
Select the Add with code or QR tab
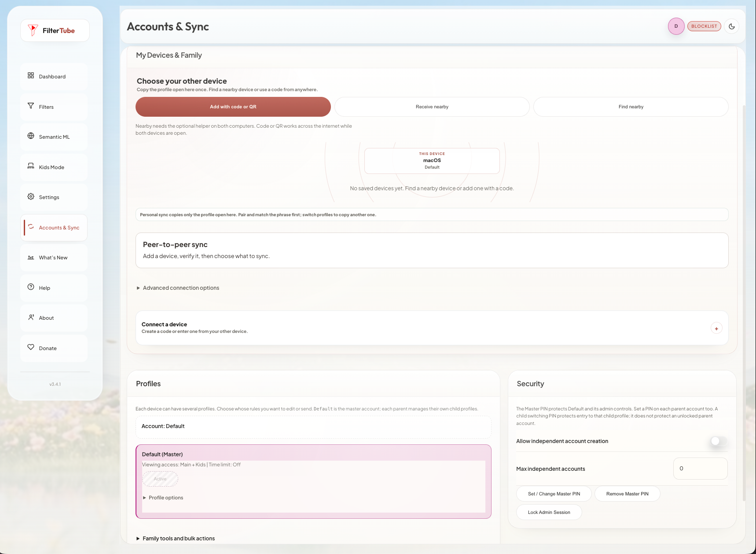tap(233, 107)
